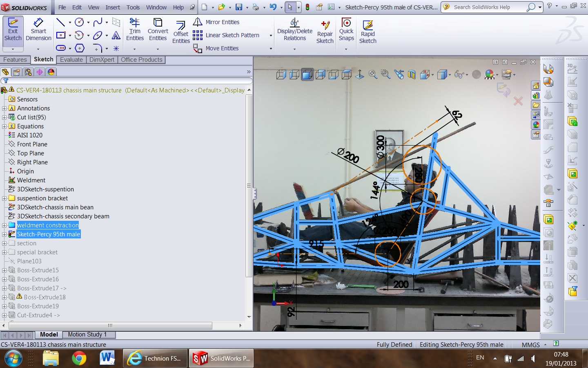The image size is (588, 368).
Task: Switch to the Evaluate tab
Action: tap(71, 60)
